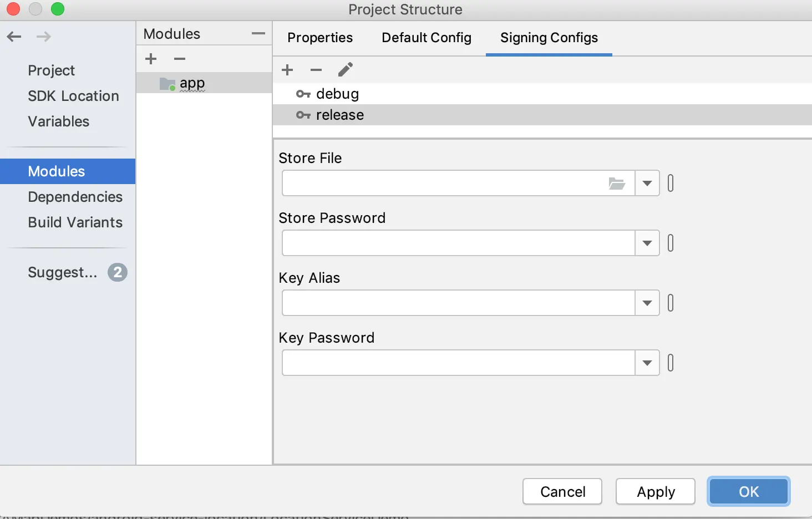Browse for Store File with folder icon
The width and height of the screenshot is (812, 519).
pyautogui.click(x=617, y=184)
